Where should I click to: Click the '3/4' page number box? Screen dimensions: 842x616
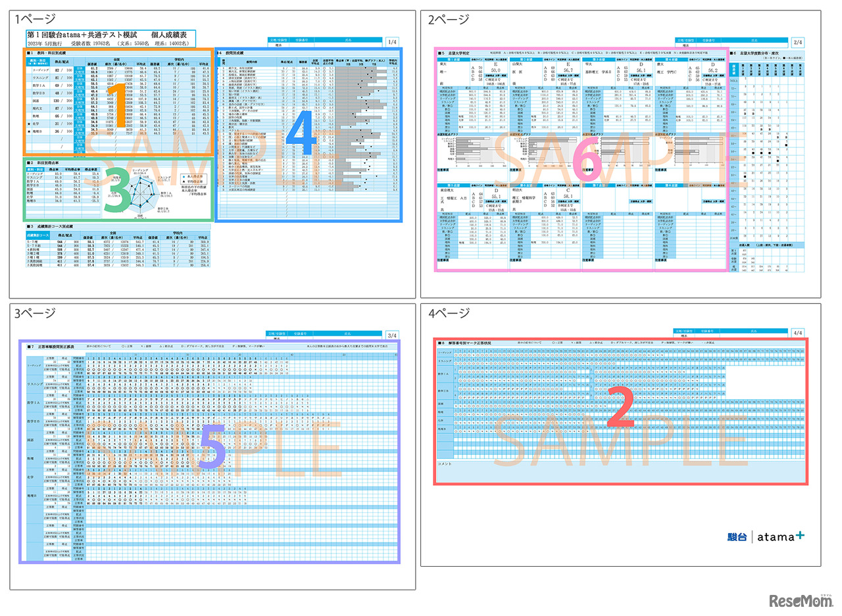tap(392, 335)
